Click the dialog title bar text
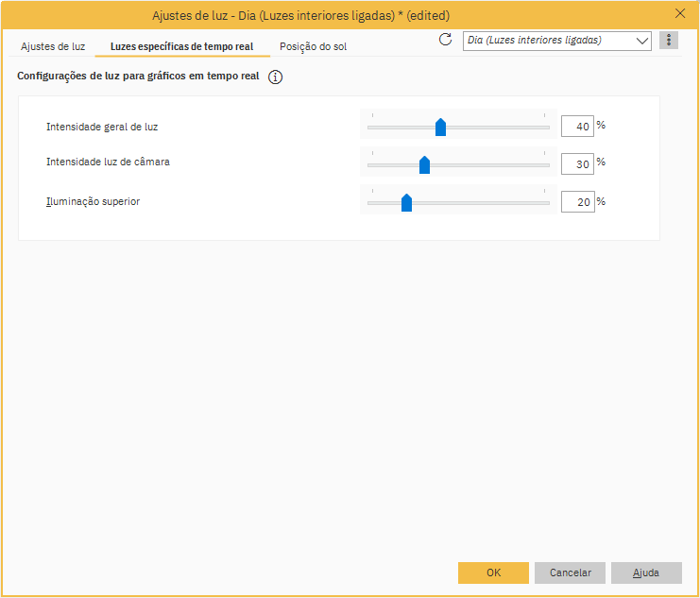 [300, 15]
